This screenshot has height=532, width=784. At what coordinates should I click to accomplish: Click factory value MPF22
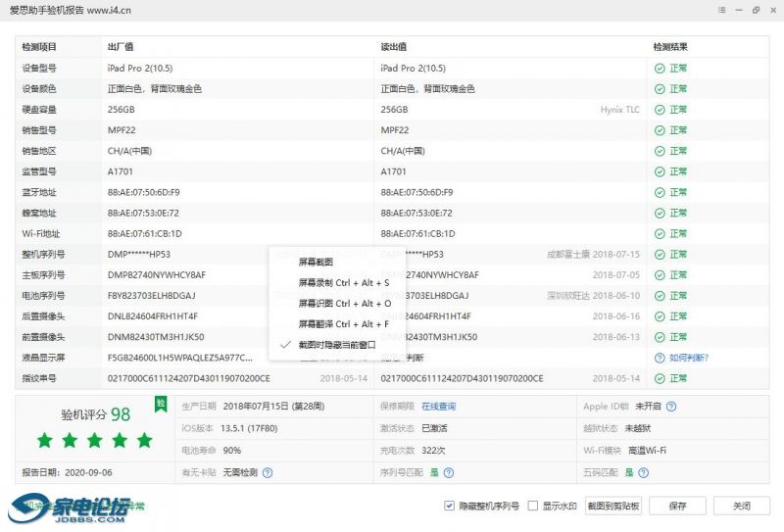pos(122,130)
